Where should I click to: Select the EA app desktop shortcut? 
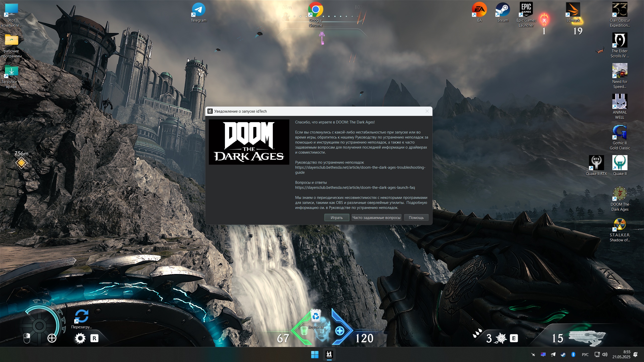coord(479,13)
